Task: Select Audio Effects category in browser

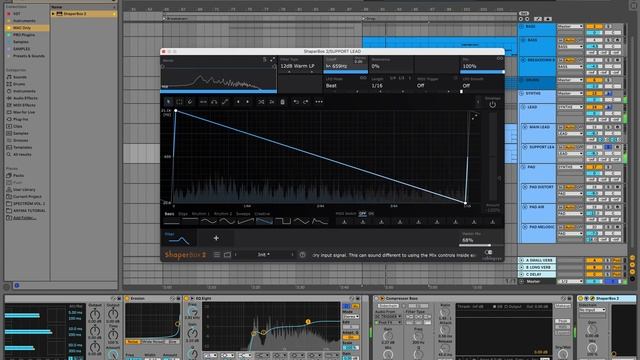Action: click(x=25, y=98)
